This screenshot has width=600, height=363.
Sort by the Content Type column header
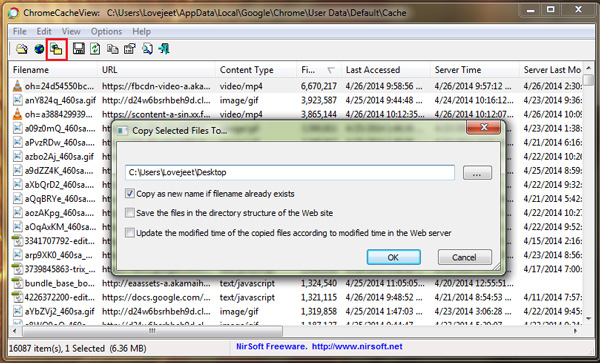pyautogui.click(x=256, y=70)
